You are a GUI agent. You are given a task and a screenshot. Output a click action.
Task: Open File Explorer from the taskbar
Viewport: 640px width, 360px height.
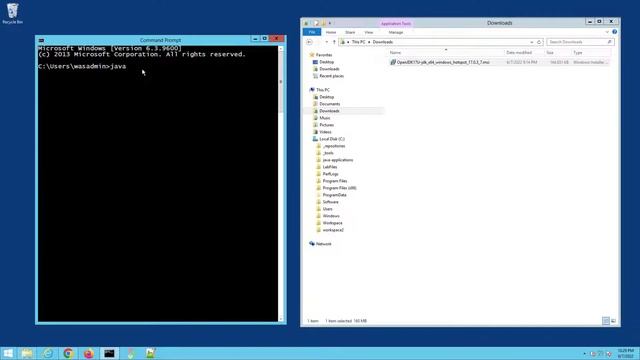[x=27, y=353]
